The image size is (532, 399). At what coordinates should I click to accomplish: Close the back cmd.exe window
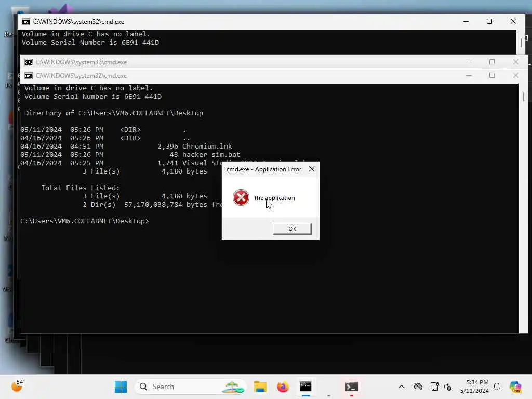point(513,21)
